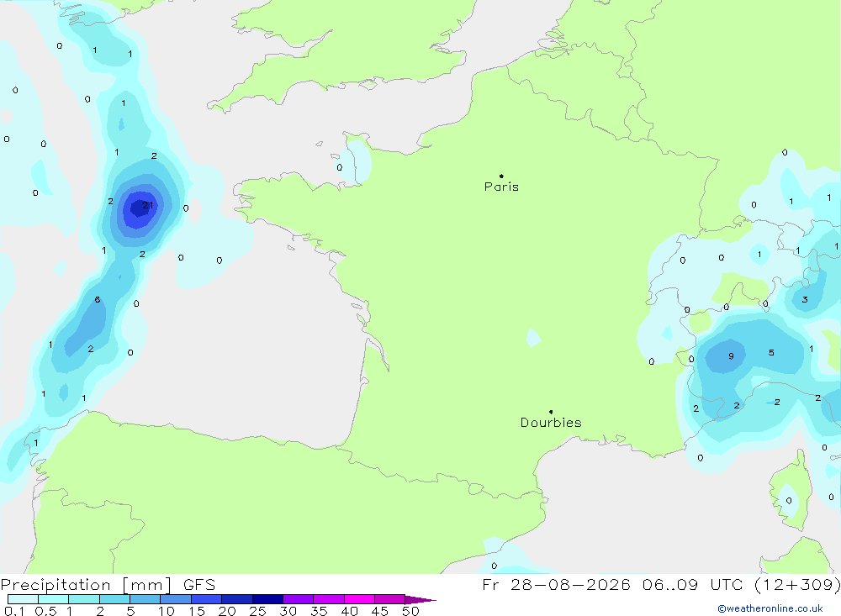Click the 21 mm precipitation value
The image size is (841, 616).
pos(148,205)
